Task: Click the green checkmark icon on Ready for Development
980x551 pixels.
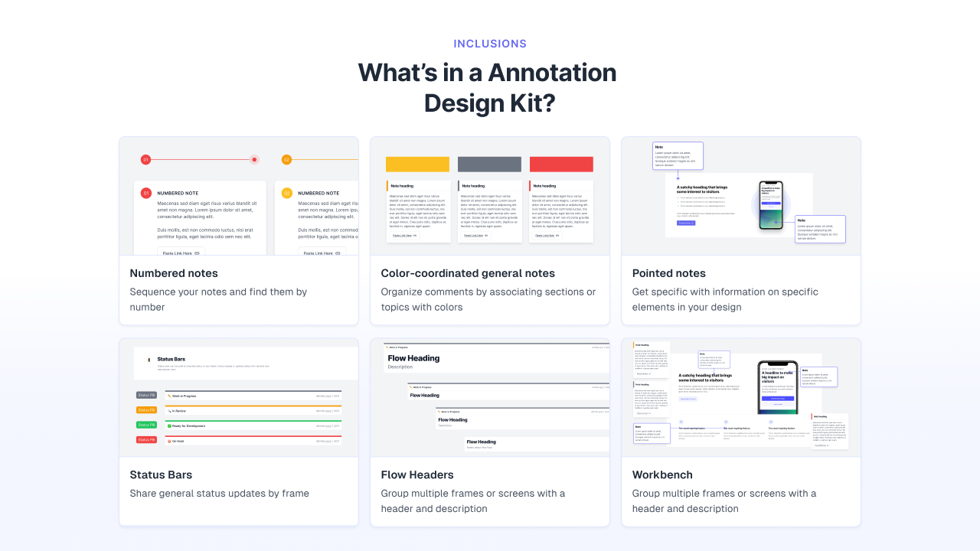Action: click(x=169, y=425)
